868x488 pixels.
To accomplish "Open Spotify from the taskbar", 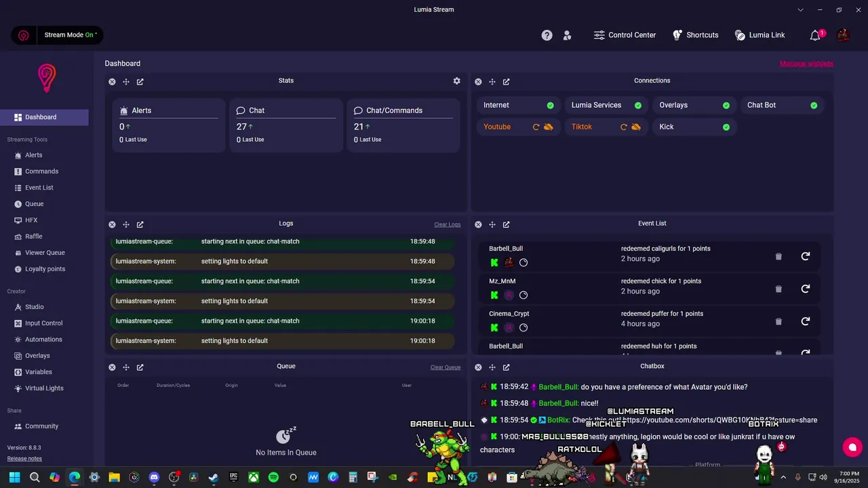I will (x=273, y=477).
